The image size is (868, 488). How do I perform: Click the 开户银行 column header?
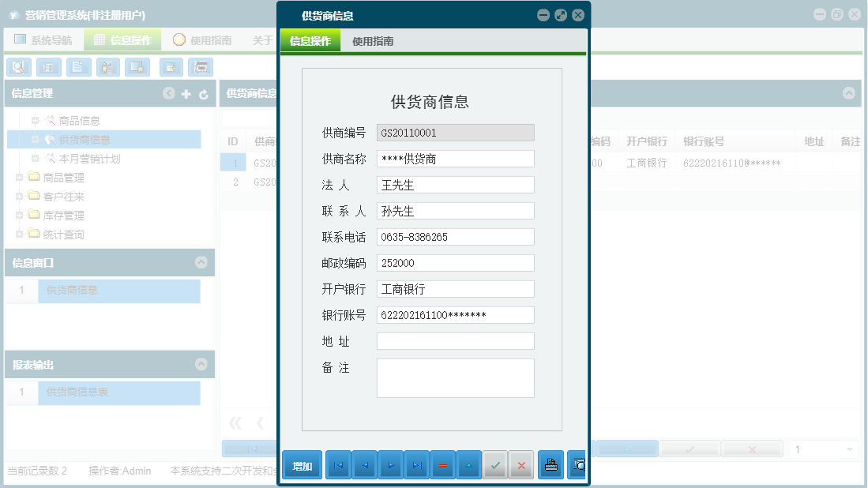(647, 141)
